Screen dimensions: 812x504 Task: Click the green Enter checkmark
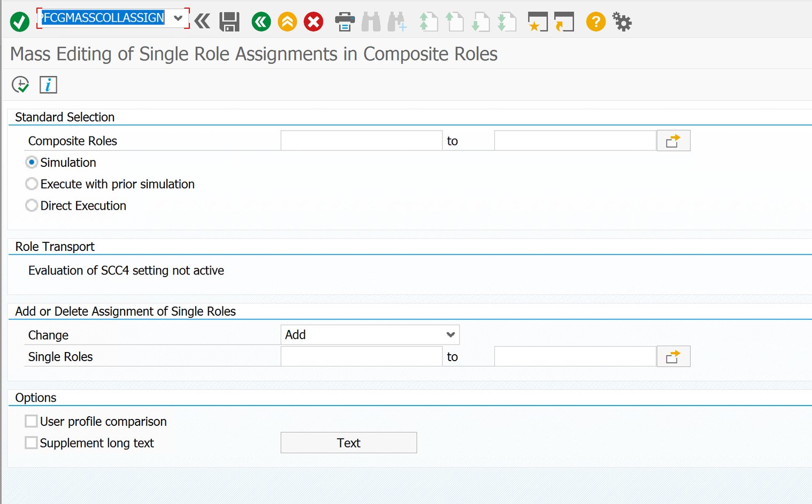tap(19, 22)
